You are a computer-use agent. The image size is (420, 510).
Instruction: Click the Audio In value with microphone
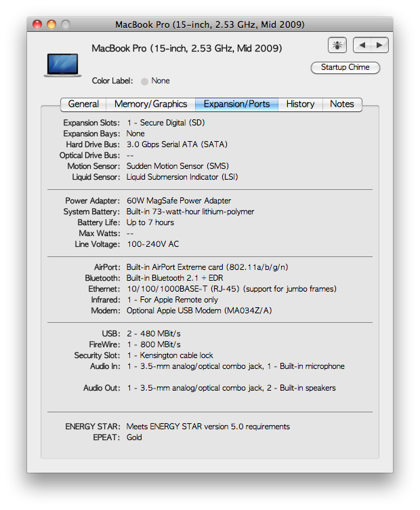point(236,366)
